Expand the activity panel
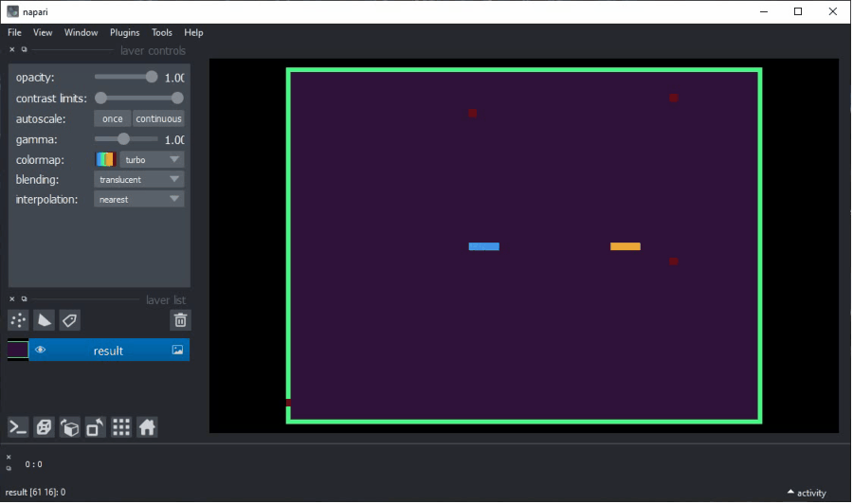The width and height of the screenshot is (853, 504). tap(807, 493)
